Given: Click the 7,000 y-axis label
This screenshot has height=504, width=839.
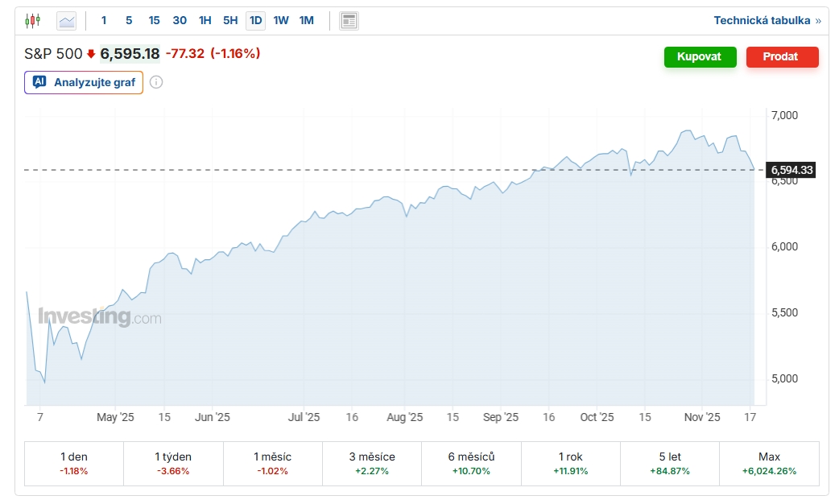Looking at the screenshot, I should [784, 115].
